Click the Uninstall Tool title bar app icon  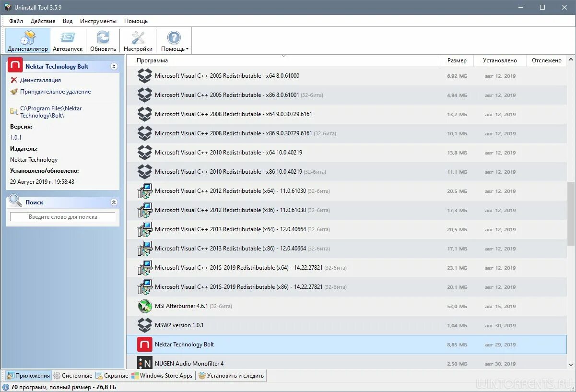[8, 7]
